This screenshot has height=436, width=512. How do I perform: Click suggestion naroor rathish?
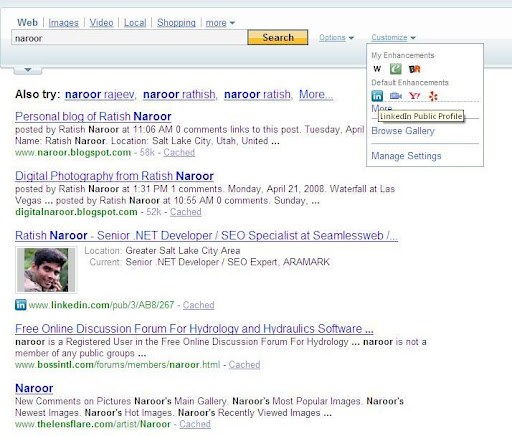point(179,94)
